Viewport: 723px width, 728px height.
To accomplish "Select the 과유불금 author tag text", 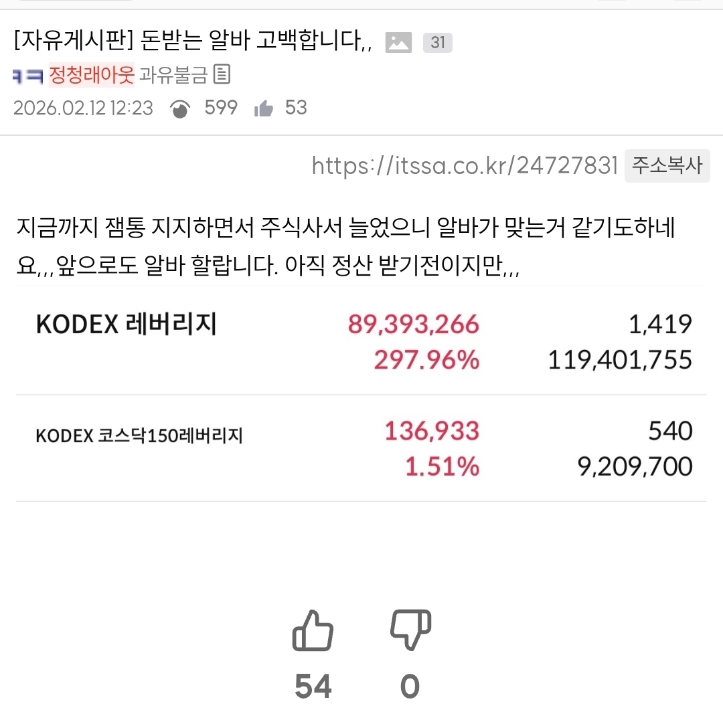I will (173, 75).
